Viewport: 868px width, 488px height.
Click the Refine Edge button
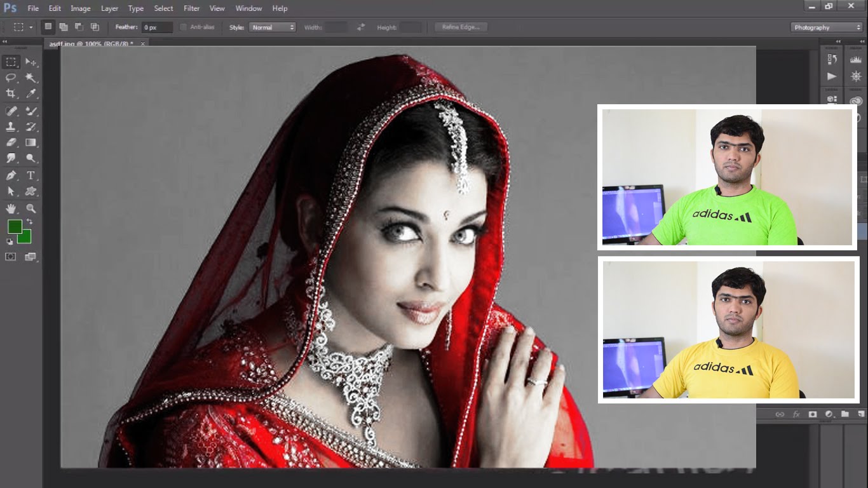(461, 27)
